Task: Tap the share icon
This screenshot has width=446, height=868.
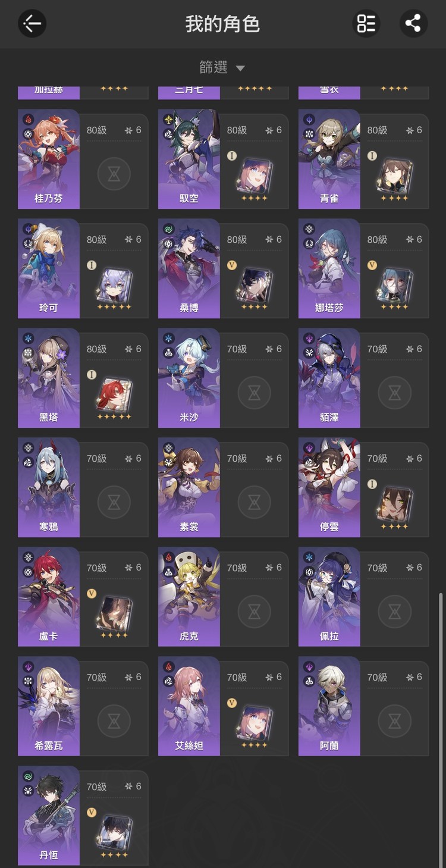Action: pyautogui.click(x=413, y=24)
